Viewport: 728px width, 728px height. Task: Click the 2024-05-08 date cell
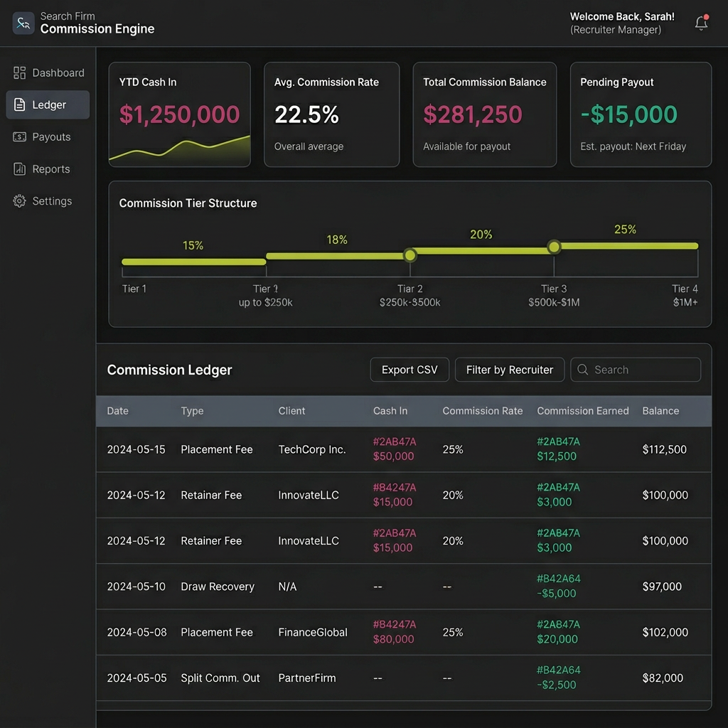(136, 632)
